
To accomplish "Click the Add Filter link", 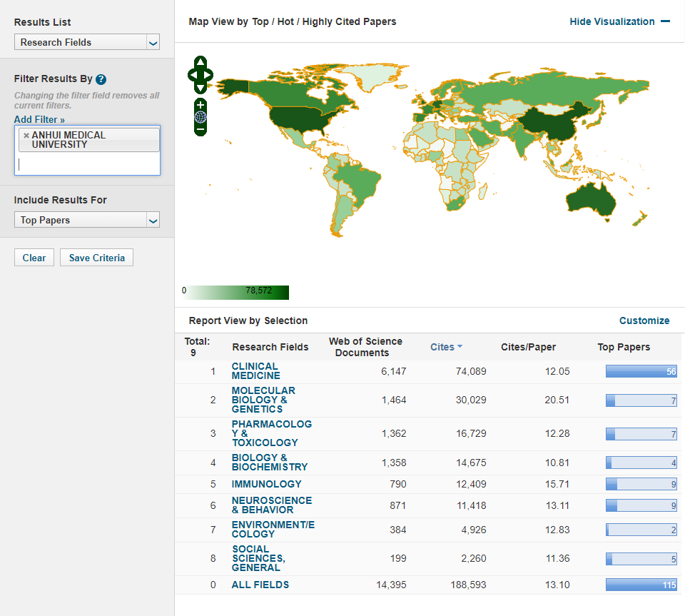I will click(39, 119).
